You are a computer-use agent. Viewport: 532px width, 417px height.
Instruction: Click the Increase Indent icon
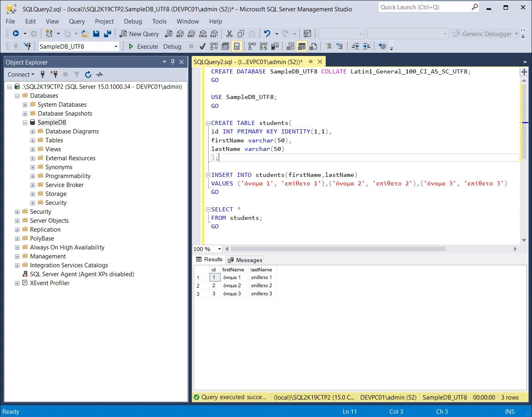tap(366, 46)
